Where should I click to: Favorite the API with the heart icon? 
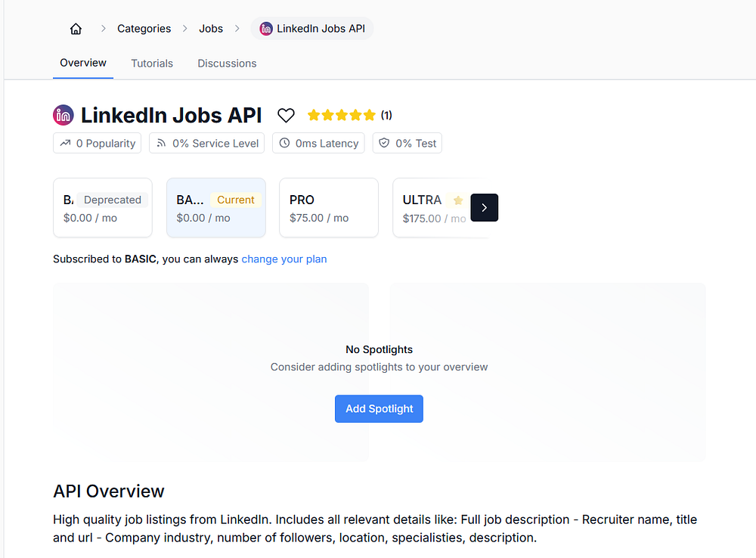pyautogui.click(x=286, y=115)
